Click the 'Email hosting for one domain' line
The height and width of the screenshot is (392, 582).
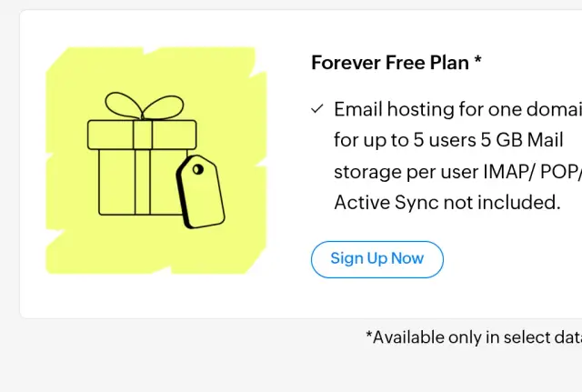coord(457,109)
